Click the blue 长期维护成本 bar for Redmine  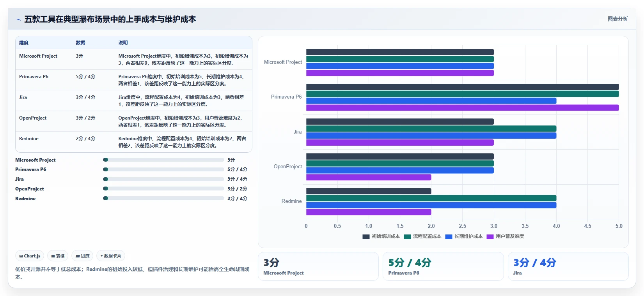coord(431,205)
